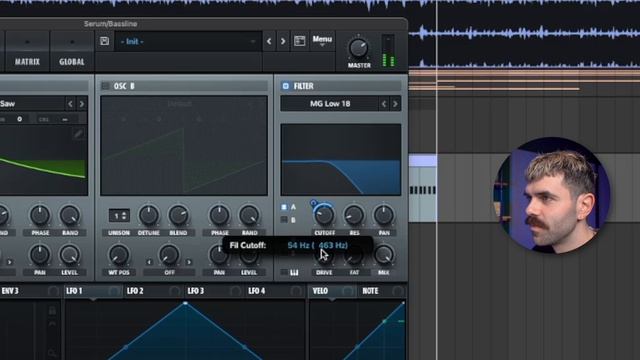Open the LFO 4 tab
The height and width of the screenshot is (360, 640).
coord(257,291)
